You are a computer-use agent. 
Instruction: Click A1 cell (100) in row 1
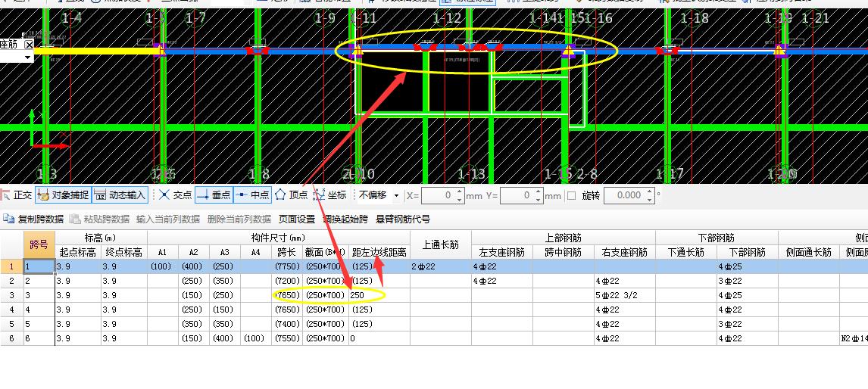coord(163,266)
